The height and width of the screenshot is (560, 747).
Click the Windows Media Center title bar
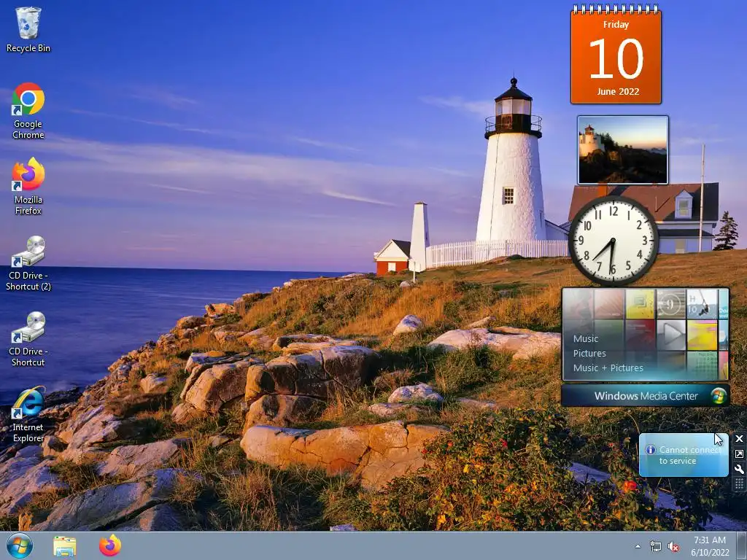646,396
